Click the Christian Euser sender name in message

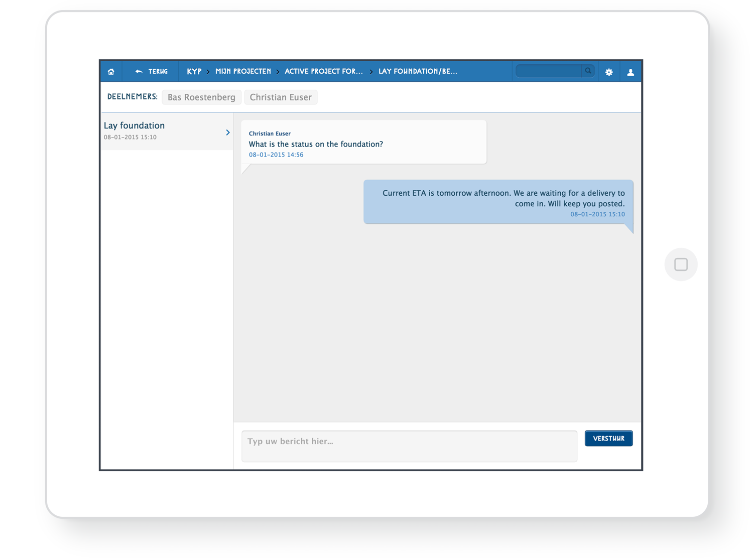[270, 133]
